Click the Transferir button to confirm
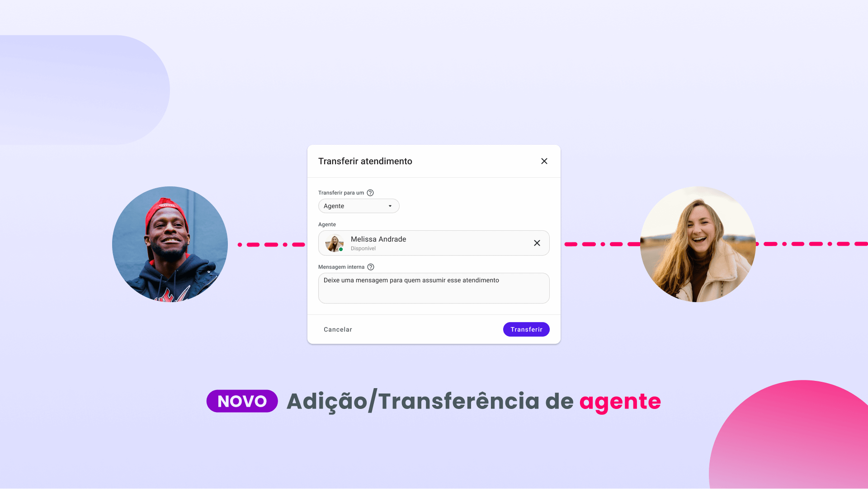Screen dimensions: 868x489 tap(526, 329)
